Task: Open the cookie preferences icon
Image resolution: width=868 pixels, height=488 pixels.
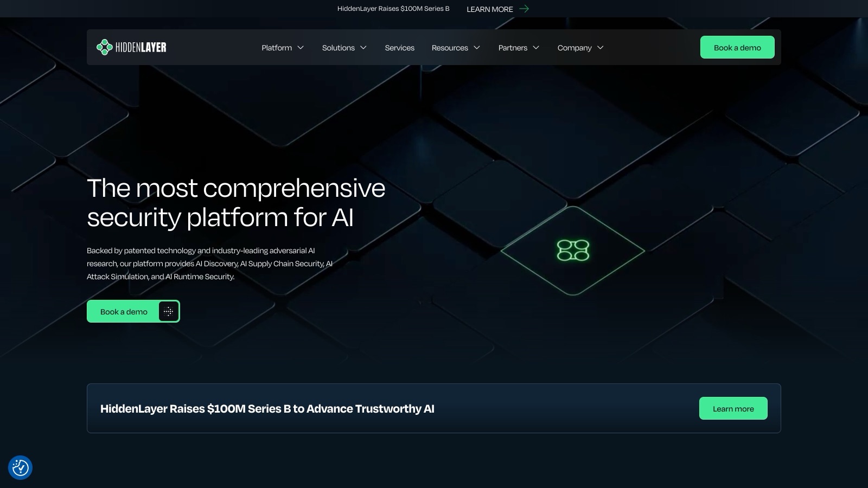Action: click(20, 467)
